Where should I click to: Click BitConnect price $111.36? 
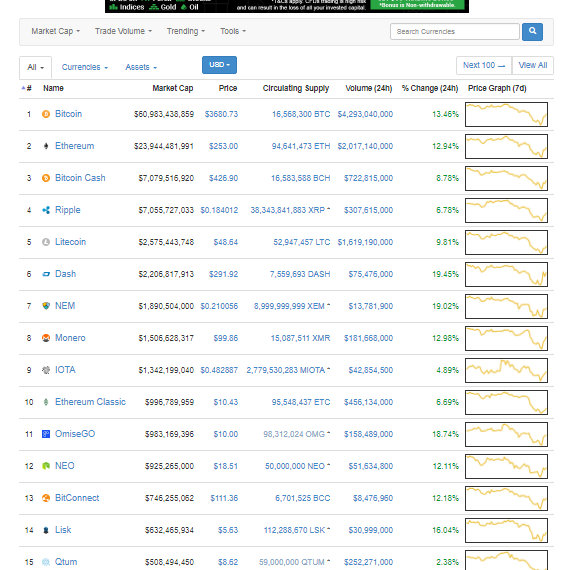click(x=224, y=498)
